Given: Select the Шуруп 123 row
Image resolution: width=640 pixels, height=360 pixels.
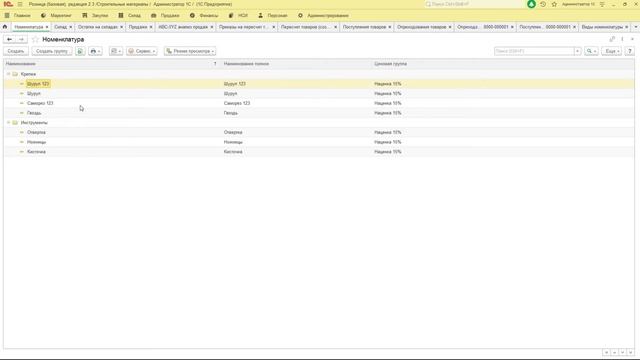Looking at the screenshot, I should 319,84.
